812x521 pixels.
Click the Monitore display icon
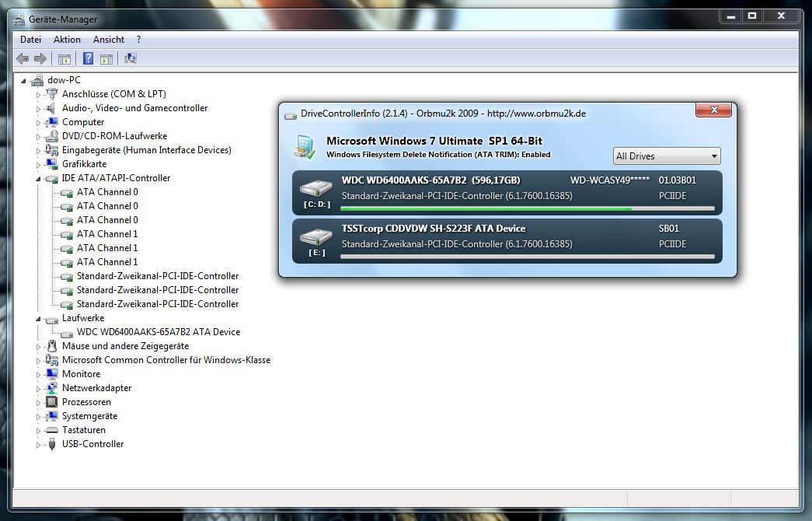point(52,374)
